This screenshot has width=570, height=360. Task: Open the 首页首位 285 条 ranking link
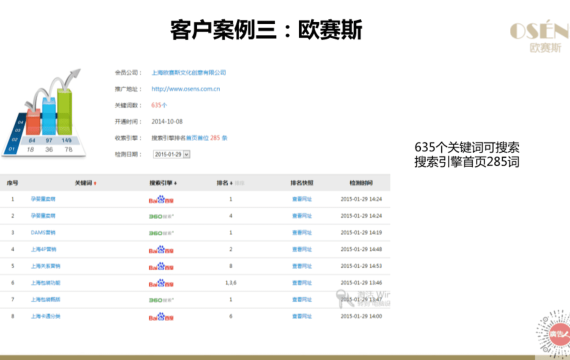pyautogui.click(x=206, y=138)
